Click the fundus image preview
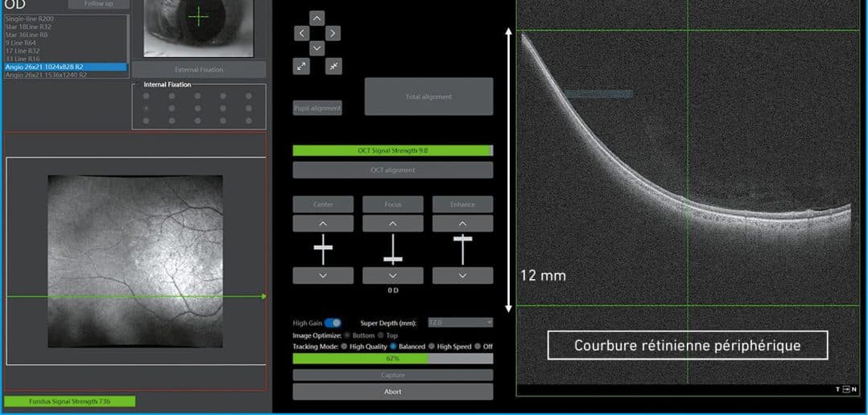 point(135,261)
